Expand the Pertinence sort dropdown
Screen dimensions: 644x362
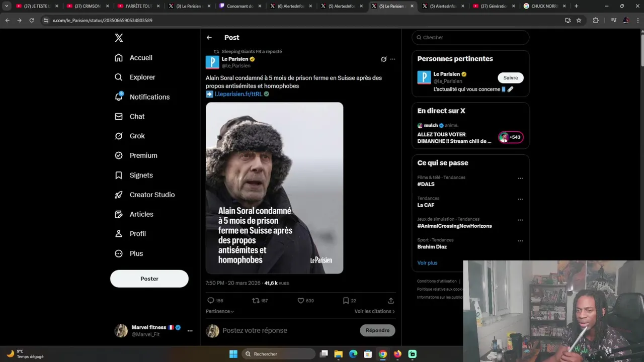[x=220, y=311]
